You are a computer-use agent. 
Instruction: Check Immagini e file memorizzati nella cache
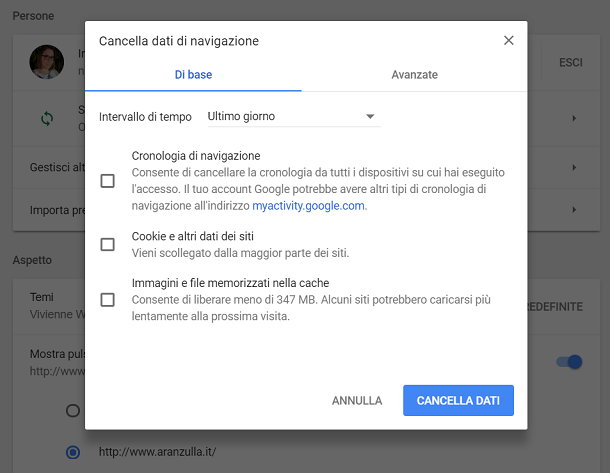coord(107,300)
